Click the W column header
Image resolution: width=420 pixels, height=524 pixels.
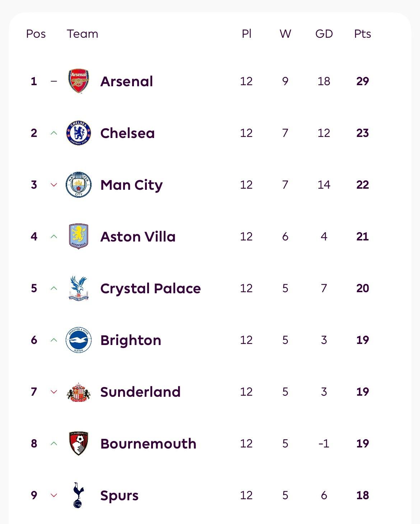click(x=285, y=34)
